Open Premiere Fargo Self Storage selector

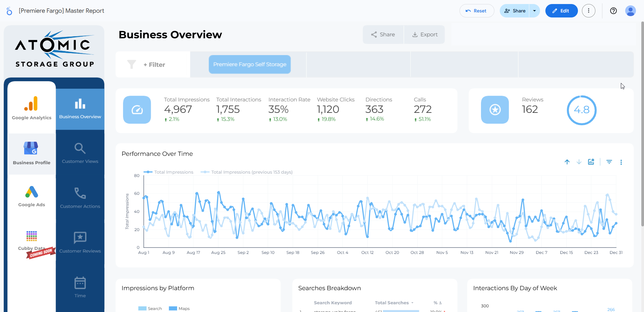point(250,64)
